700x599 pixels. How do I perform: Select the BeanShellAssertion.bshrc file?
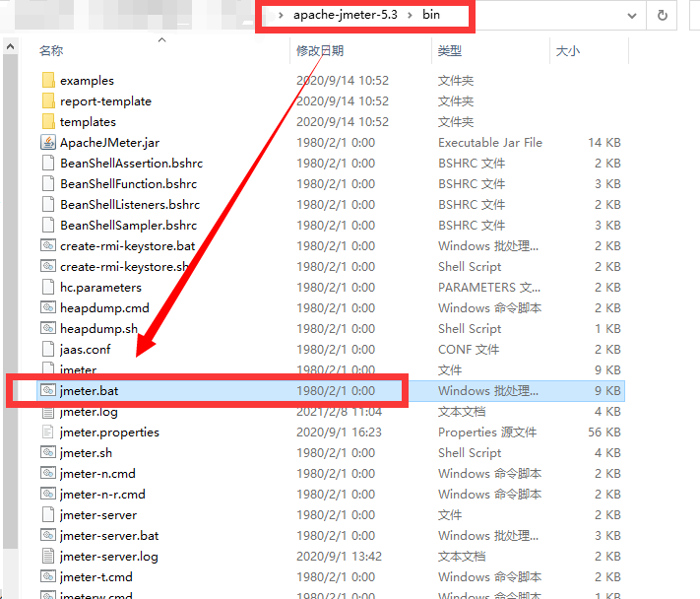click(x=131, y=164)
